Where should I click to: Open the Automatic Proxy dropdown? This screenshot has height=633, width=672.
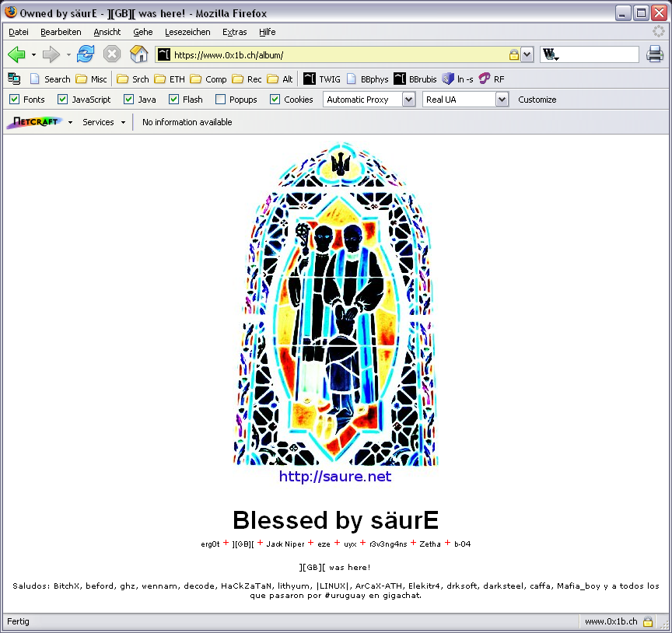[x=409, y=100]
